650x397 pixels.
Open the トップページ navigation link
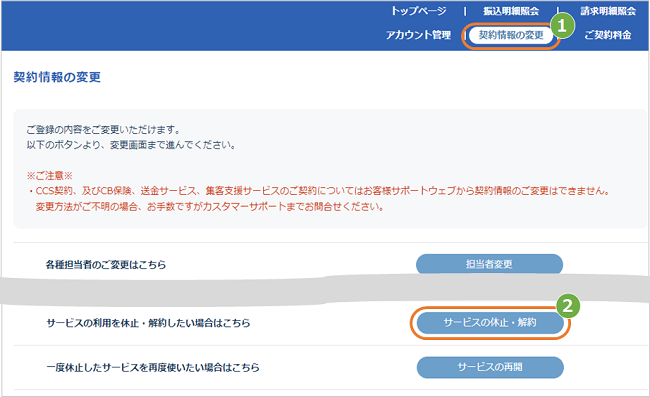(419, 11)
